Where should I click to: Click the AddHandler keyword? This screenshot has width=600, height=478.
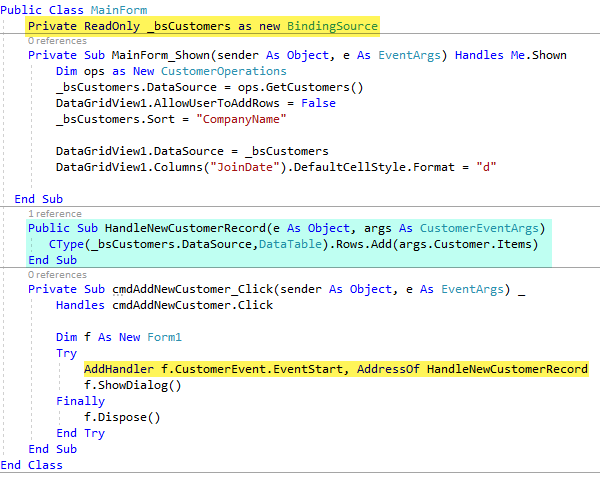(x=119, y=369)
